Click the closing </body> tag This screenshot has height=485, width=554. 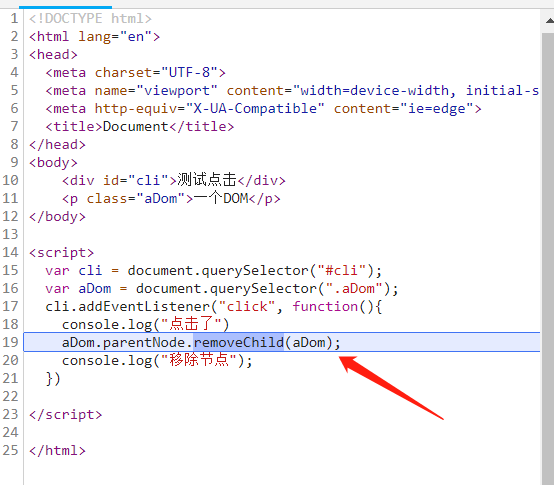pos(57,217)
